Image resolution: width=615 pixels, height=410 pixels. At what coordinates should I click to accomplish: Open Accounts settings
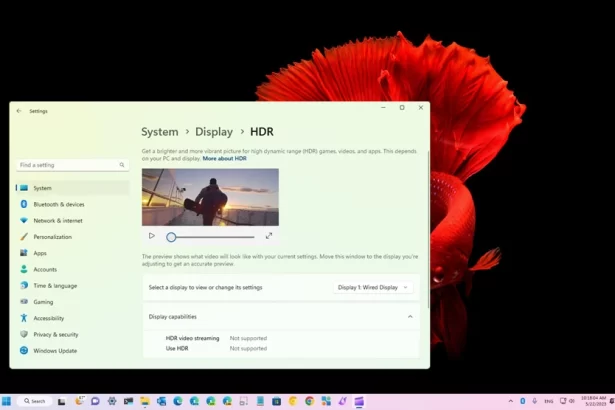tap(45, 269)
